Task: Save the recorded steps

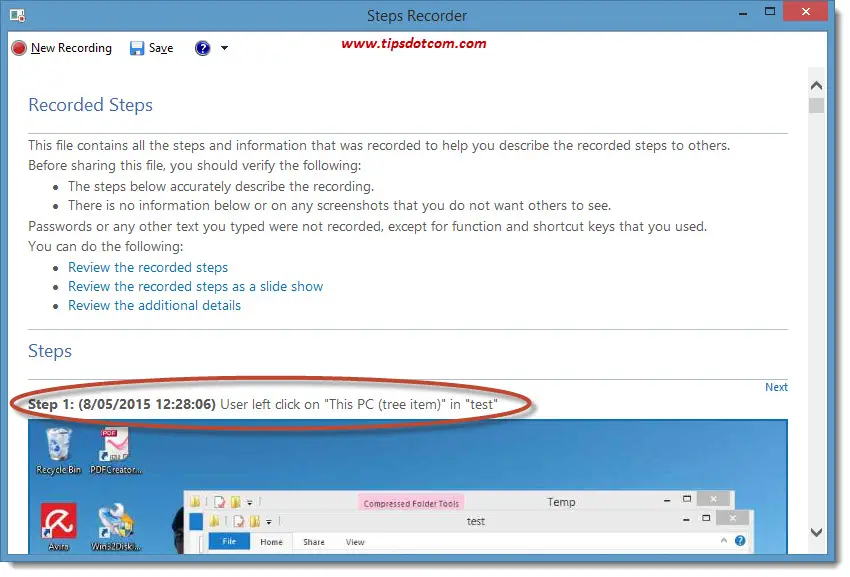Action: tap(152, 48)
